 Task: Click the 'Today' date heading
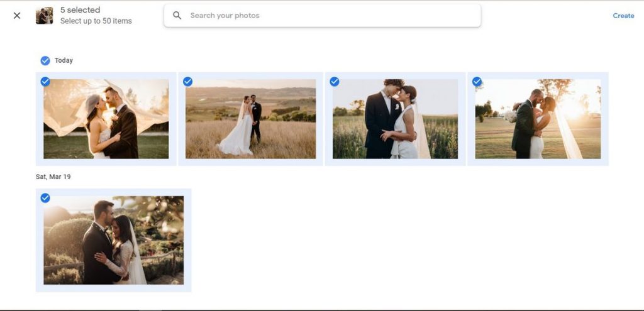point(64,61)
